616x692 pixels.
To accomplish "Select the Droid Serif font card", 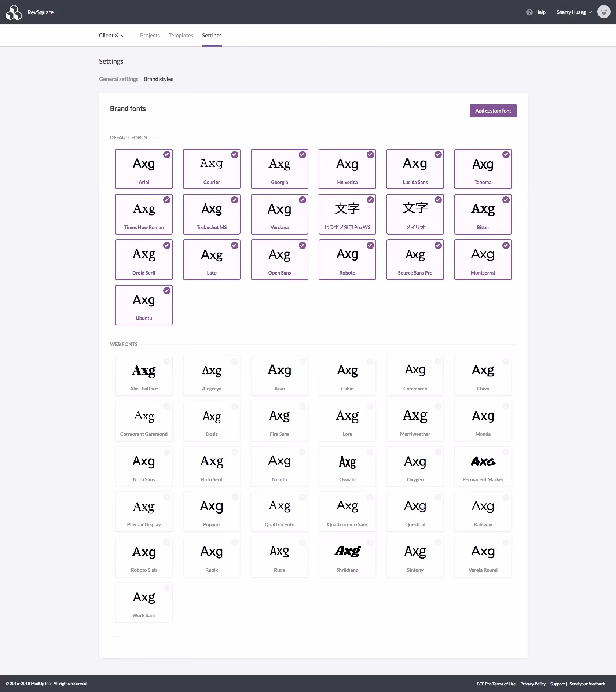I will tap(144, 259).
